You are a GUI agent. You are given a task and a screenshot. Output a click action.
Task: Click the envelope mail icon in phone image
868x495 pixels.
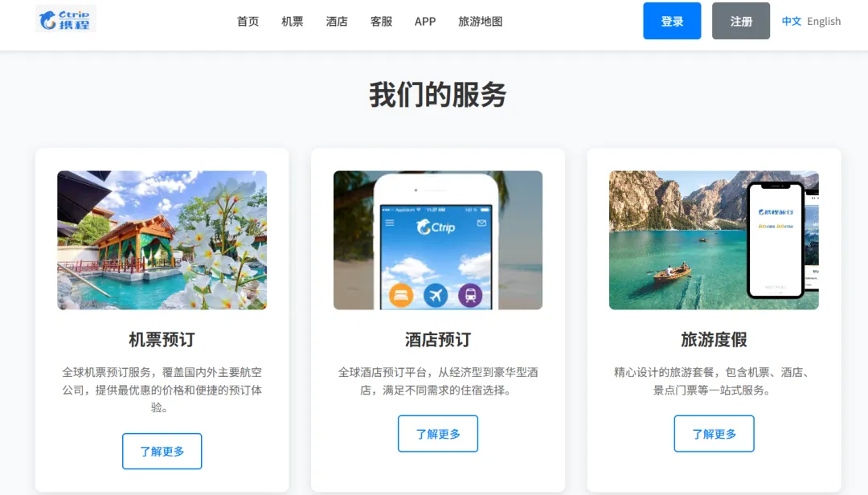point(481,223)
